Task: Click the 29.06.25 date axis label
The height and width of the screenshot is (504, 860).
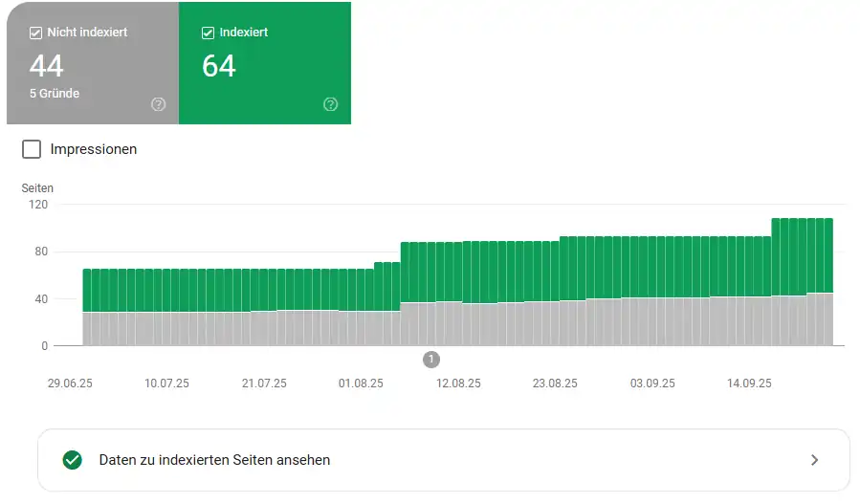Action: pos(70,383)
